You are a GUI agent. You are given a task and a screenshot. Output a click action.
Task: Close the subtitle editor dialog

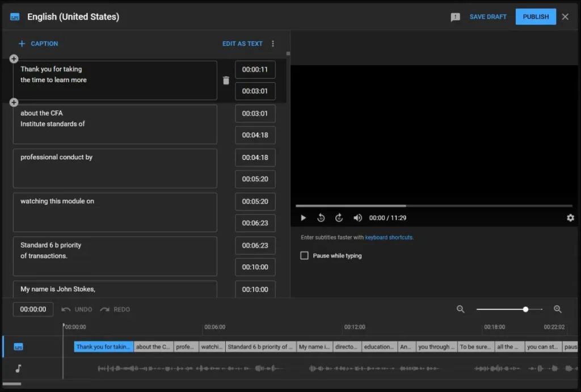point(565,16)
